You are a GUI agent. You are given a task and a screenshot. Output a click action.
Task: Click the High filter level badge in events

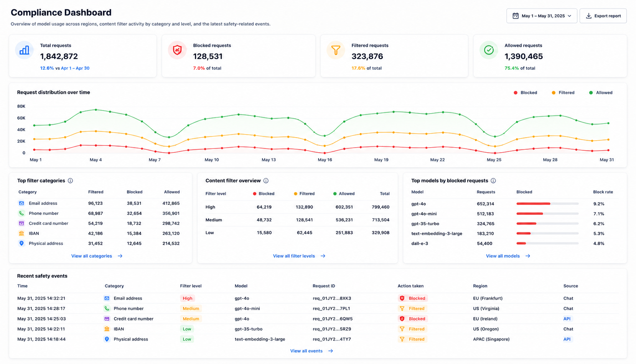tap(187, 298)
